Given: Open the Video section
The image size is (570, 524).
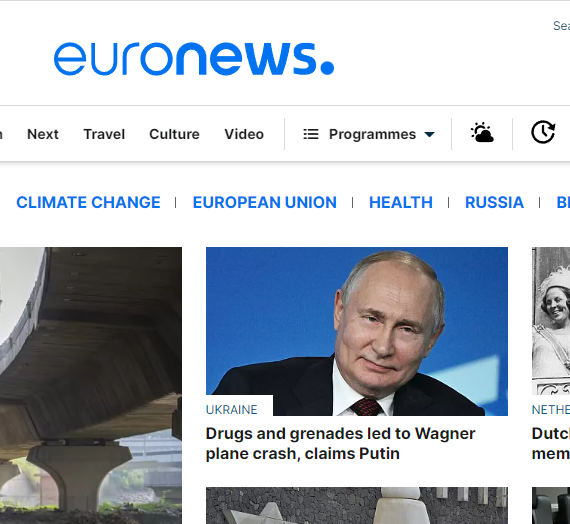Looking at the screenshot, I should 244,134.
